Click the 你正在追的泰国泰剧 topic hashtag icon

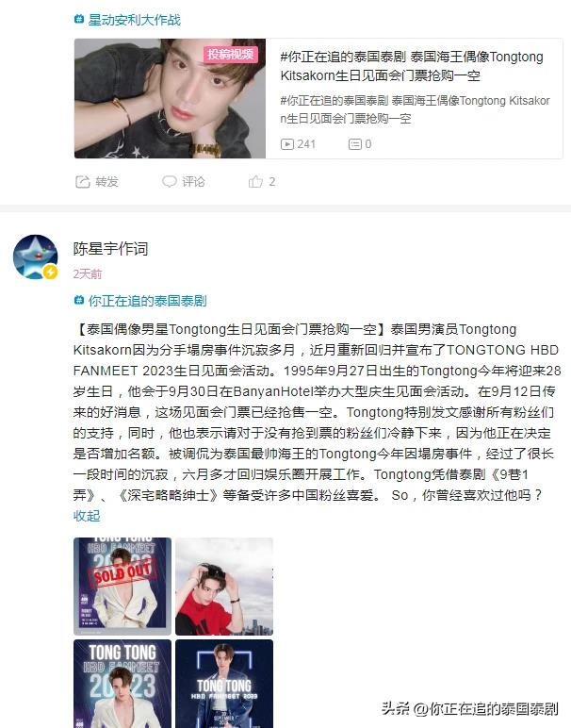[79, 301]
